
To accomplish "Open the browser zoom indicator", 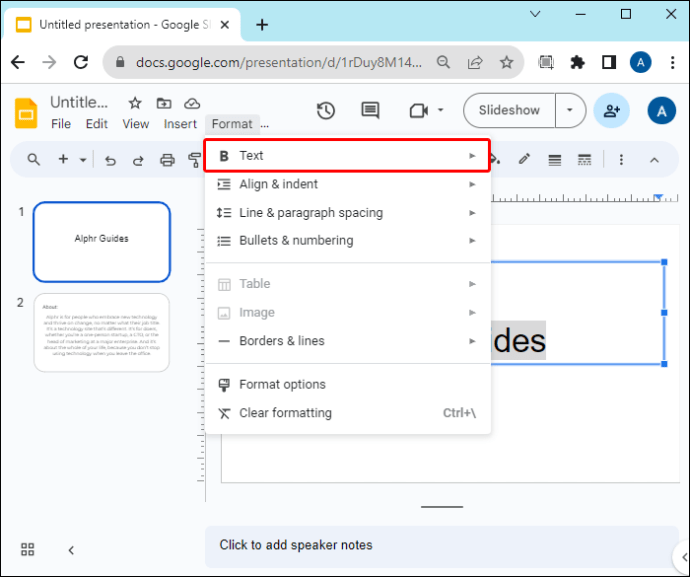I will click(444, 62).
